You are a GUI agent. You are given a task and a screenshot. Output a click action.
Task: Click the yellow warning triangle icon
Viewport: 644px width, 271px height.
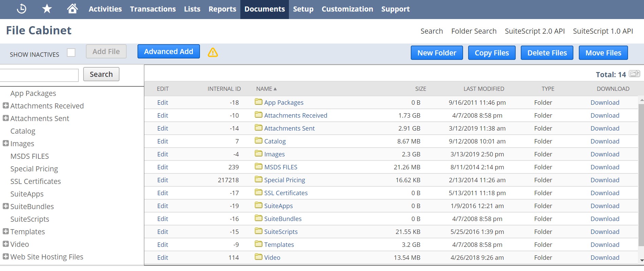click(213, 52)
